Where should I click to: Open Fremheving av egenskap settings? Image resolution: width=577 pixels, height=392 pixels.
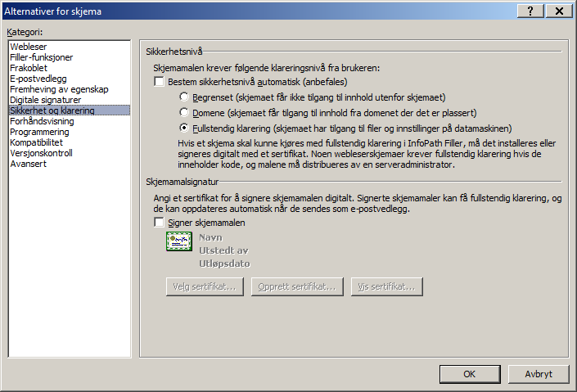point(59,89)
